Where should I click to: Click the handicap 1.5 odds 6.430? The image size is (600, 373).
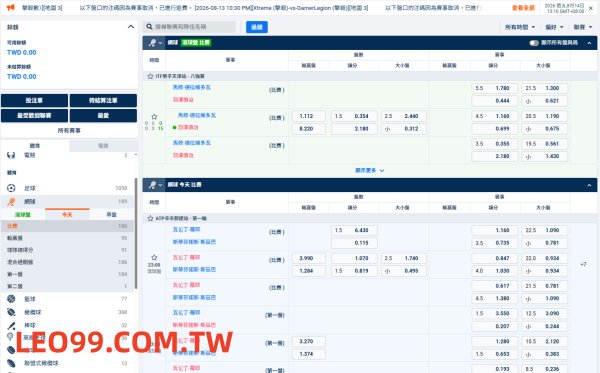tap(354, 230)
